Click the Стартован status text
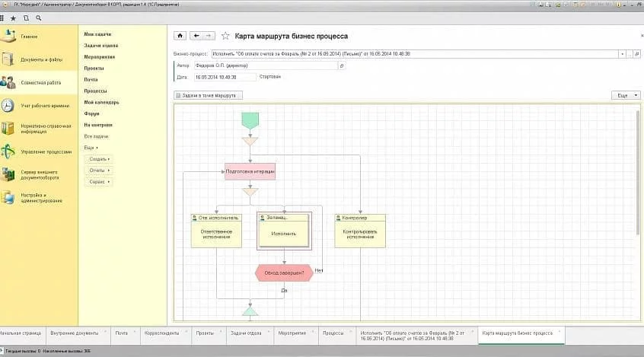This screenshot has height=357, width=644. pyautogui.click(x=270, y=77)
